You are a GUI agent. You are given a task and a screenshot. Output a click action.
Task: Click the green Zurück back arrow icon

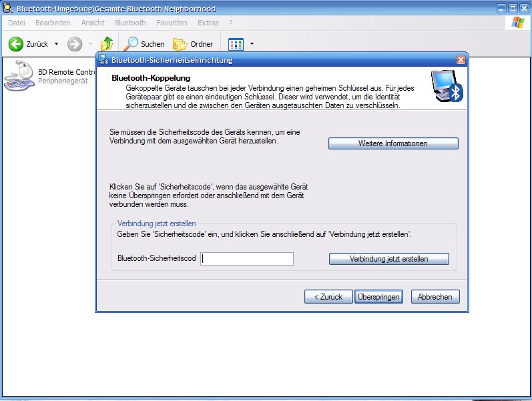[x=15, y=44]
